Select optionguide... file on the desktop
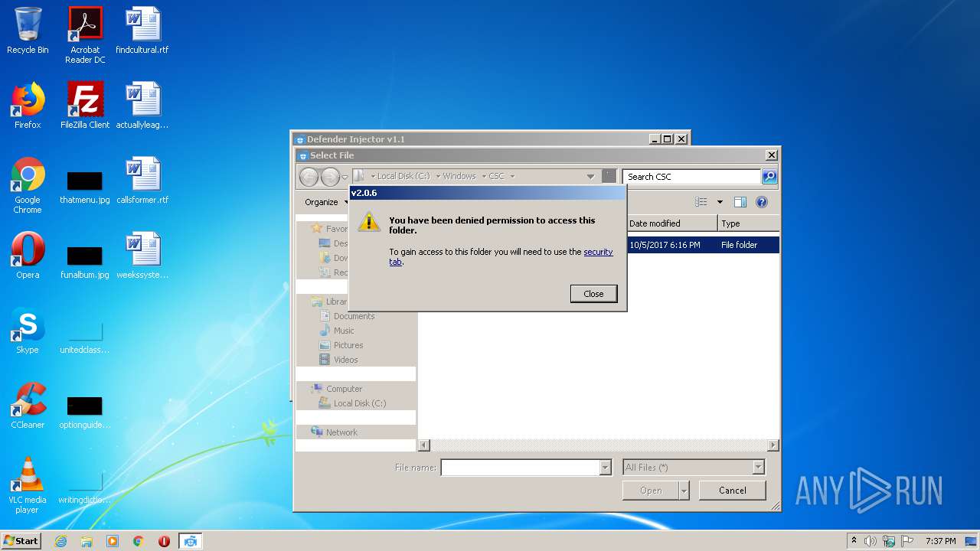The width and height of the screenshot is (980, 551). point(85,412)
